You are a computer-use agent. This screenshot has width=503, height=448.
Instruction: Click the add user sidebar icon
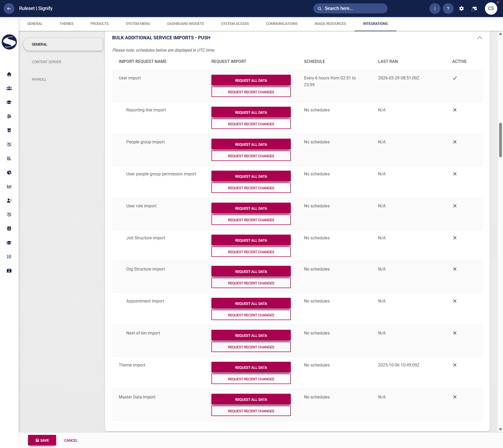click(x=9, y=201)
